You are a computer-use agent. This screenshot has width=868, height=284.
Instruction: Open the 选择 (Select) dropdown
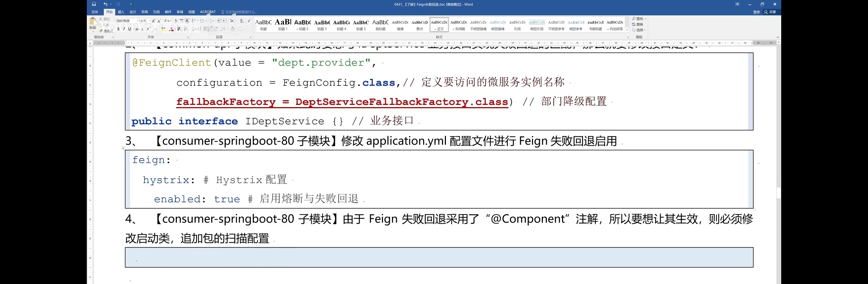pos(639,30)
